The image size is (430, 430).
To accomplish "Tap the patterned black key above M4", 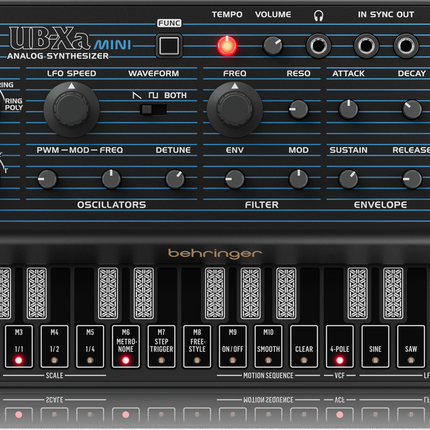I will (x=37, y=293).
